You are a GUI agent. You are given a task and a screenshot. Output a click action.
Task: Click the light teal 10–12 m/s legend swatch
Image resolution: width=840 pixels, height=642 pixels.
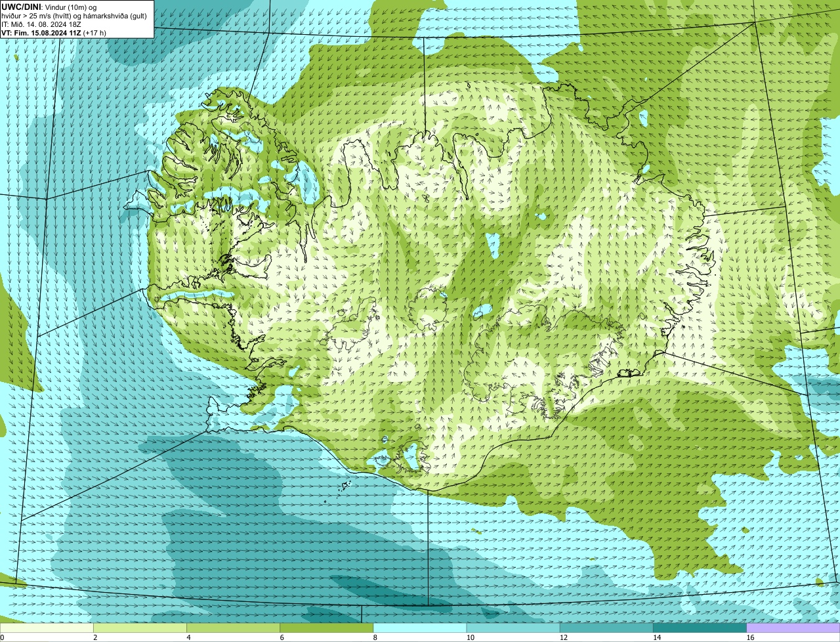pyautogui.click(x=513, y=628)
